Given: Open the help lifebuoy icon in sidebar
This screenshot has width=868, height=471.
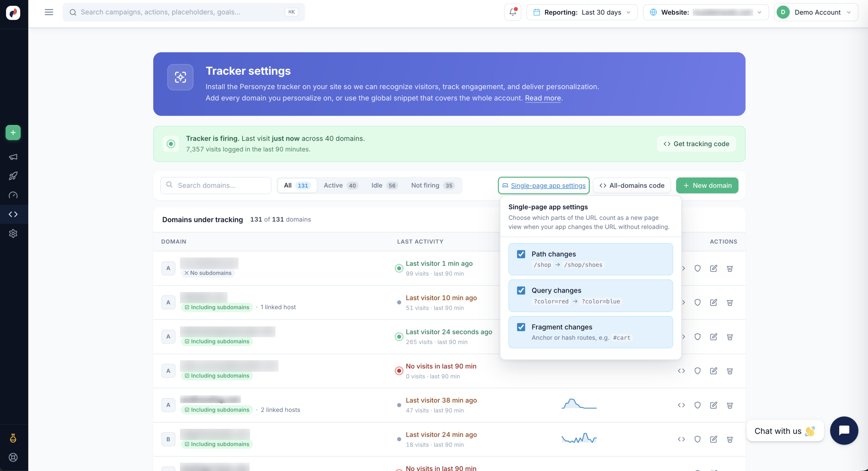Looking at the screenshot, I should (x=13, y=457).
